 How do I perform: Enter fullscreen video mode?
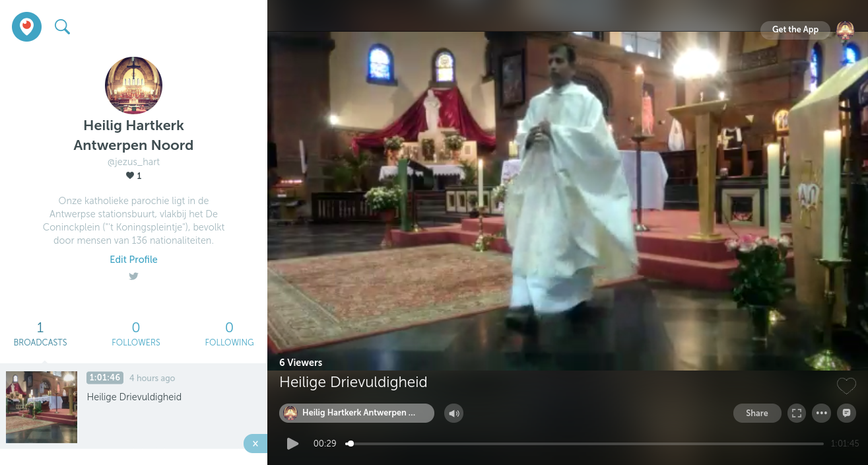797,413
